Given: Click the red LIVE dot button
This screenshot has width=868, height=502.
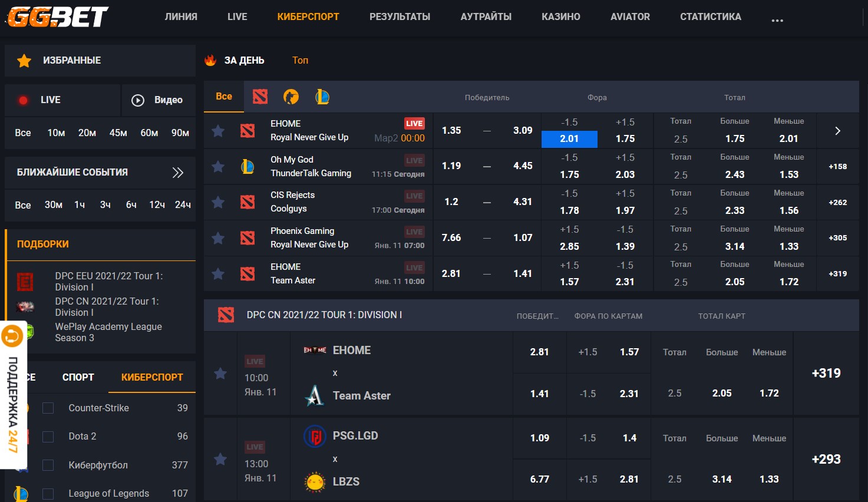Looking at the screenshot, I should pyautogui.click(x=62, y=100).
